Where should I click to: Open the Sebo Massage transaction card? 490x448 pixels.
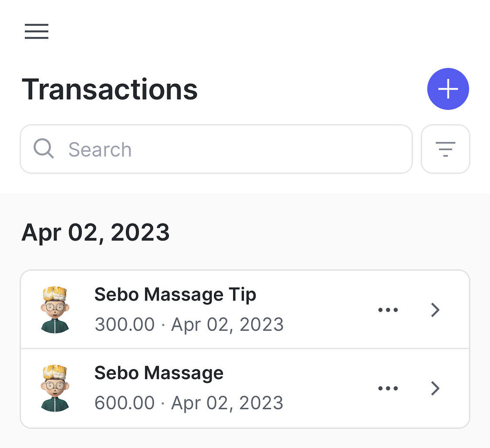tap(191, 388)
